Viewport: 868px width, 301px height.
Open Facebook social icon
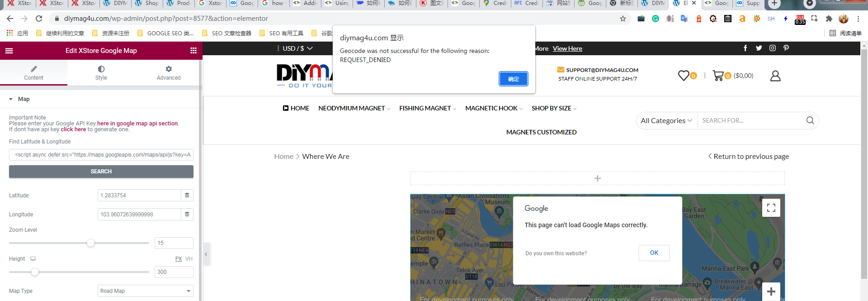coord(745,48)
